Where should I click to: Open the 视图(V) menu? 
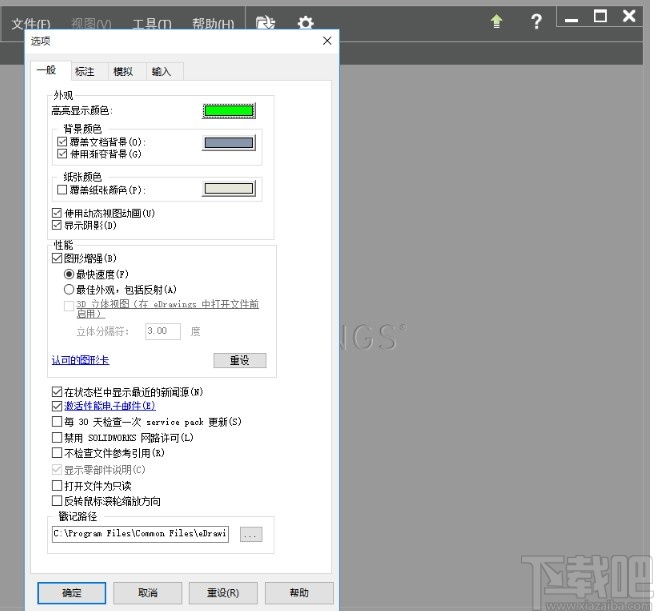click(x=91, y=24)
